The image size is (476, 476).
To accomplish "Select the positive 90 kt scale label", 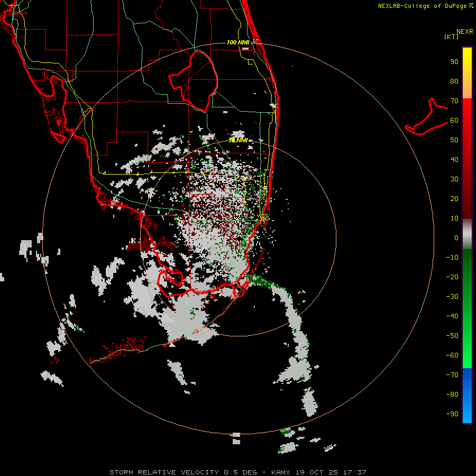I will [x=454, y=62].
